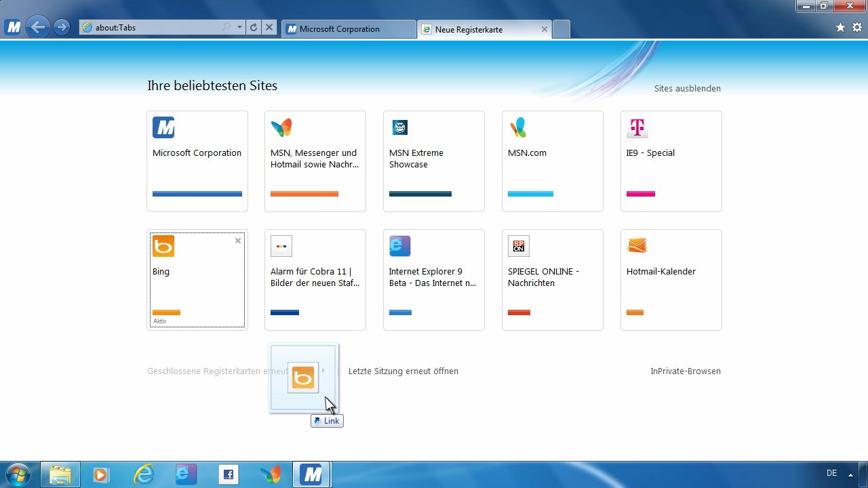Open the address bar autocomplete dropdown arrow
Screen dimensions: 868x488
point(238,27)
